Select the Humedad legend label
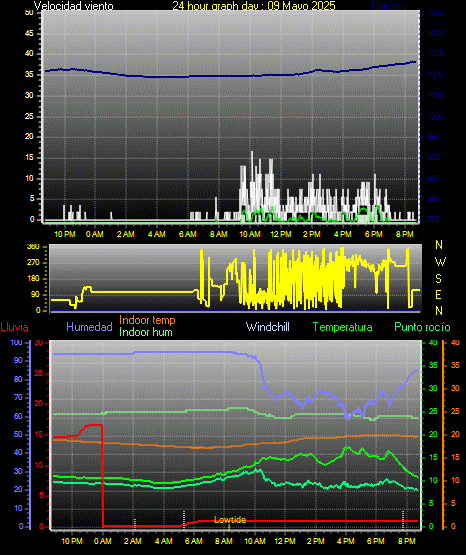This screenshot has height=555, width=466. (x=89, y=327)
